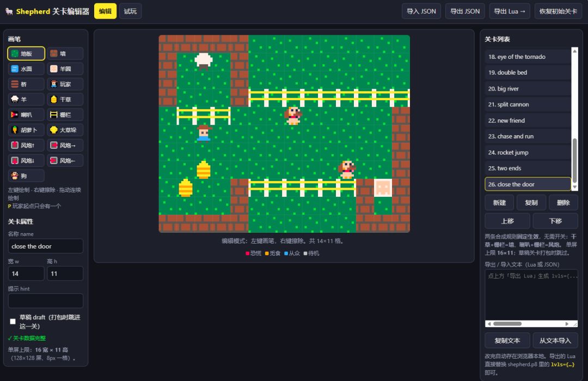Image resolution: width=588 pixels, height=381 pixels.
Task: Select the 风炮↑ up wind cannon brush
Action: click(26, 146)
